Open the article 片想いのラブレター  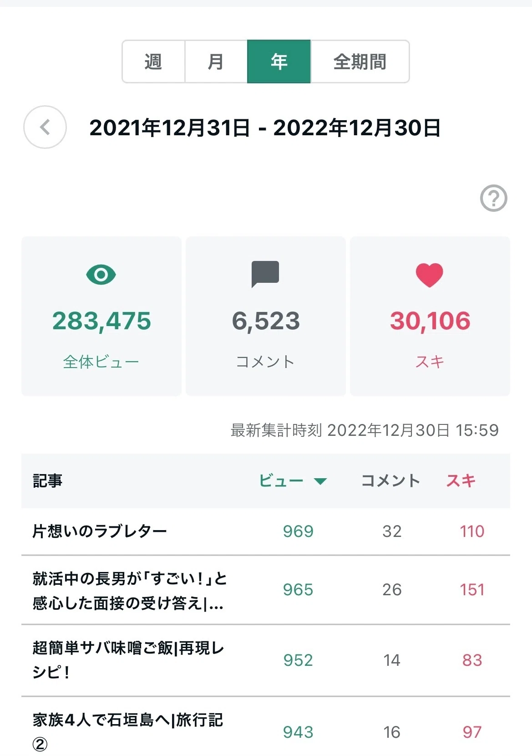click(100, 531)
